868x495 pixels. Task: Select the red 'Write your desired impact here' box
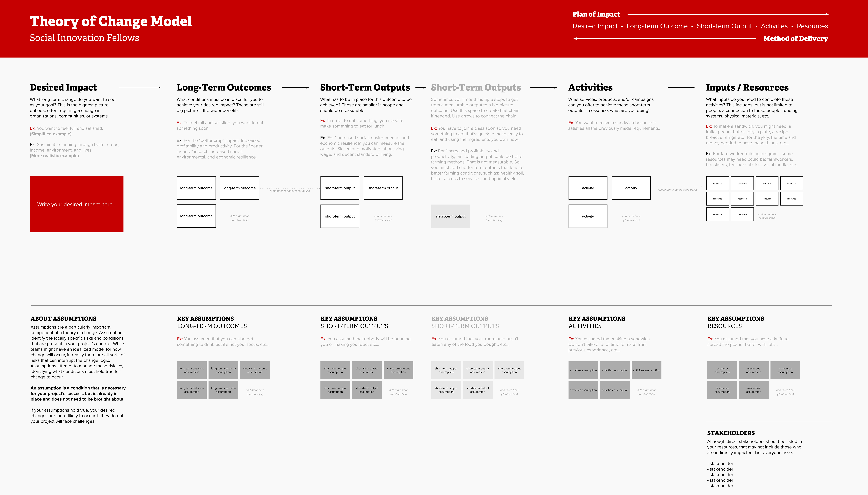click(77, 204)
